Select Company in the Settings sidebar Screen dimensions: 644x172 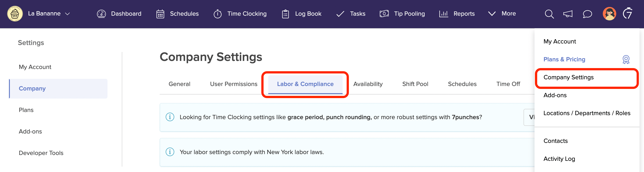32,88
